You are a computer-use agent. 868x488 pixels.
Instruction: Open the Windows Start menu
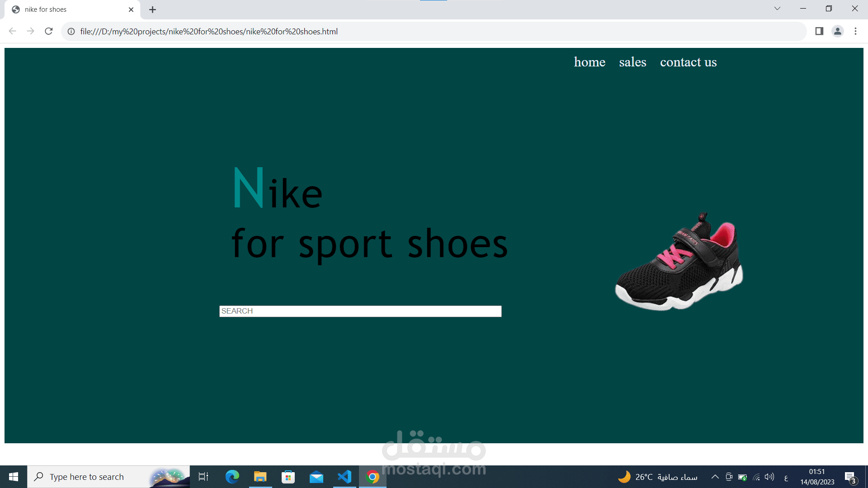14,477
